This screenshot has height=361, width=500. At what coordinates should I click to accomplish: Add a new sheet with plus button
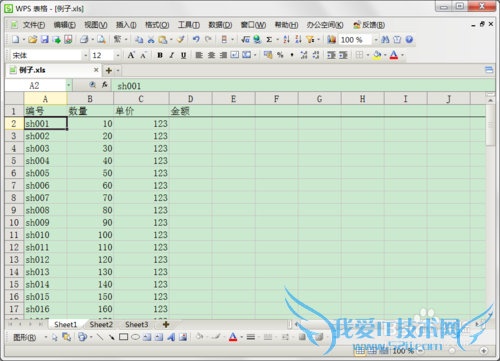(166, 324)
